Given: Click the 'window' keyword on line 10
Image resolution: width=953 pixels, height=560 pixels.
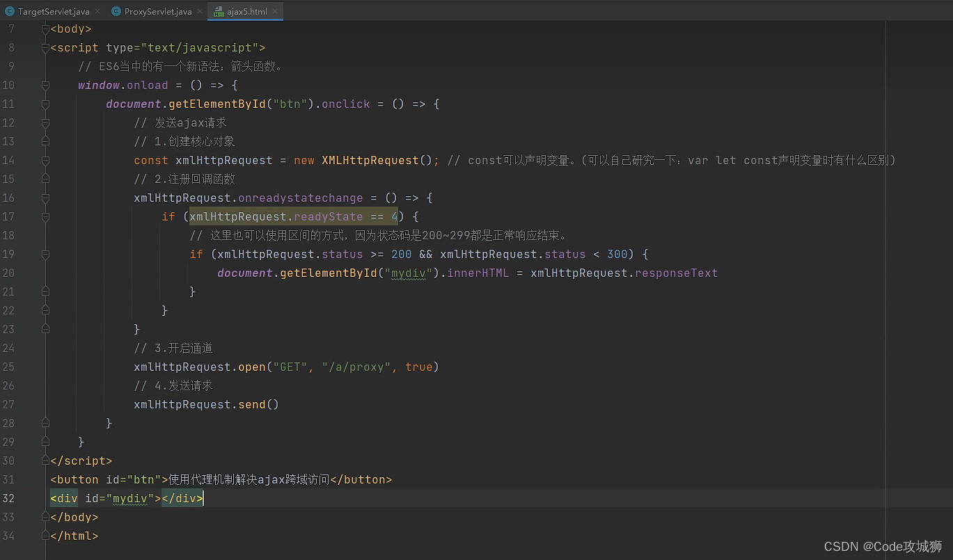Looking at the screenshot, I should point(99,86).
